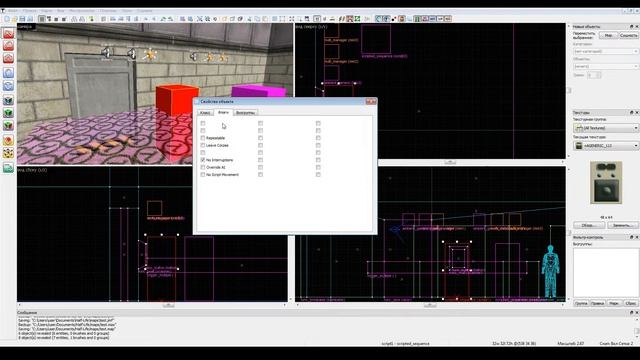This screenshot has height=360, width=640.
Task: Select the red cube in camera view
Action: coord(177,100)
